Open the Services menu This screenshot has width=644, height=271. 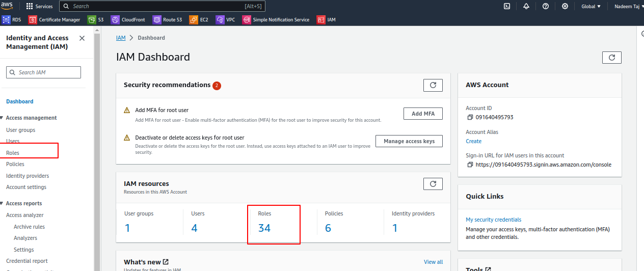click(x=39, y=6)
